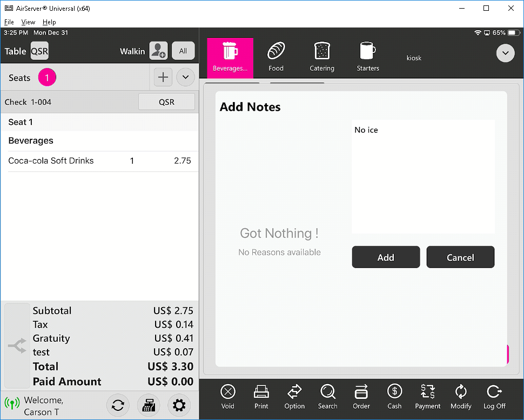Print the current check
Screen dimensions: 524x420
(x=261, y=396)
